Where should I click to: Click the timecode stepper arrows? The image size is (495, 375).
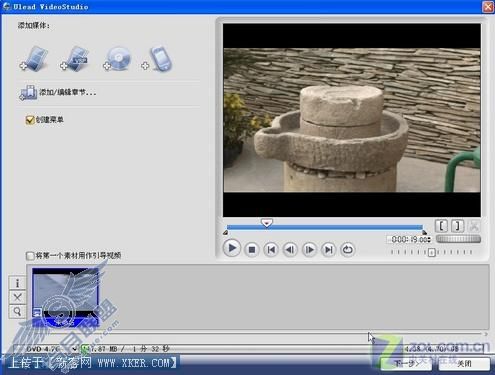point(429,239)
